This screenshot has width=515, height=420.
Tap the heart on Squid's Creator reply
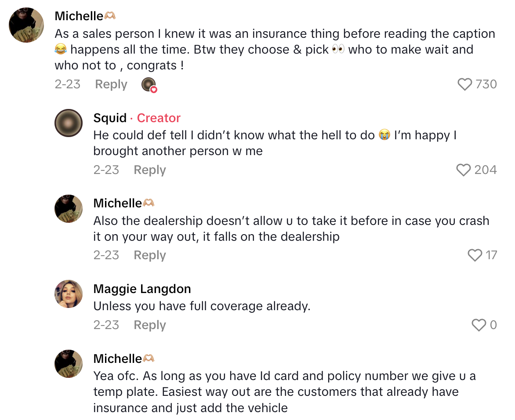point(463,170)
